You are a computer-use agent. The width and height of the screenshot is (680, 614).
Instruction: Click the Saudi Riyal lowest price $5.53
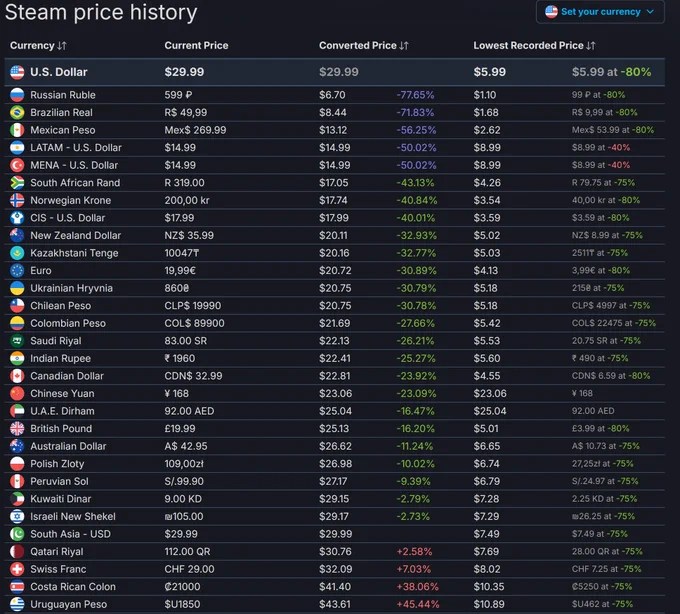coord(487,341)
